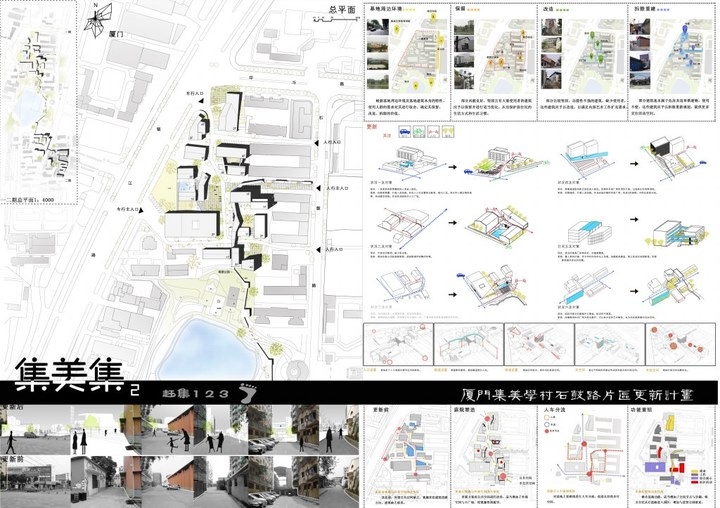Click the 基地周边环境 panel heading
This screenshot has width=720, height=508.
[x=385, y=9]
